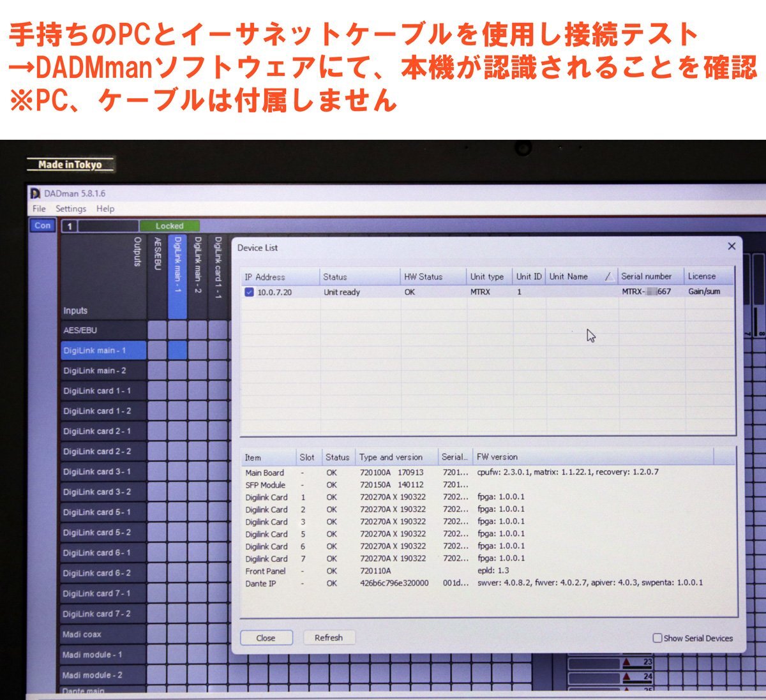Open the File menu
Image resolution: width=766 pixels, height=700 pixels.
(39, 209)
